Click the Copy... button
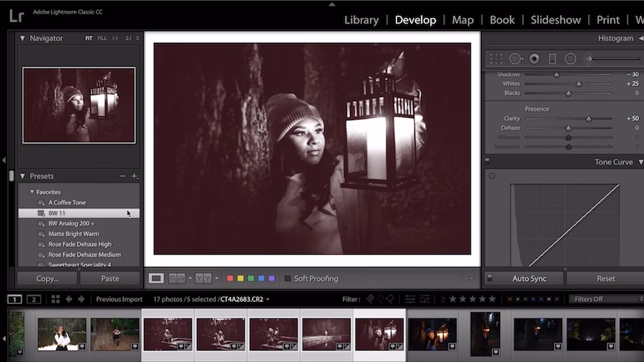This screenshot has height=362, width=644. (x=47, y=278)
